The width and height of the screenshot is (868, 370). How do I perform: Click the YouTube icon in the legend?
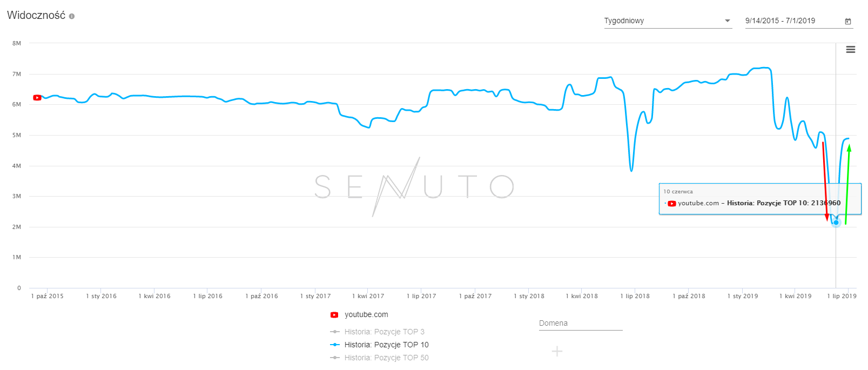[x=334, y=315]
